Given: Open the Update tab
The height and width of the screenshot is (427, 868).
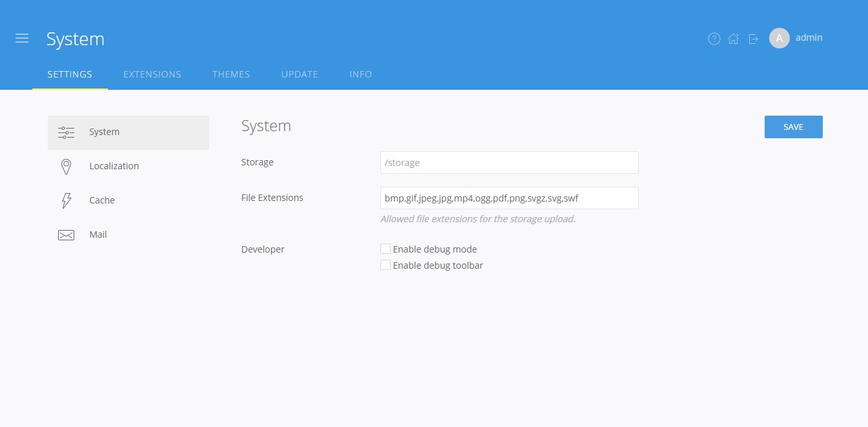Looking at the screenshot, I should click(x=300, y=74).
